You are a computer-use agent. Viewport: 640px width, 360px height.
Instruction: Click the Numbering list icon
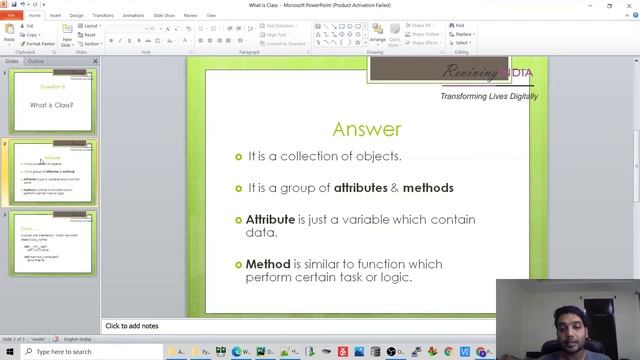(213, 29)
